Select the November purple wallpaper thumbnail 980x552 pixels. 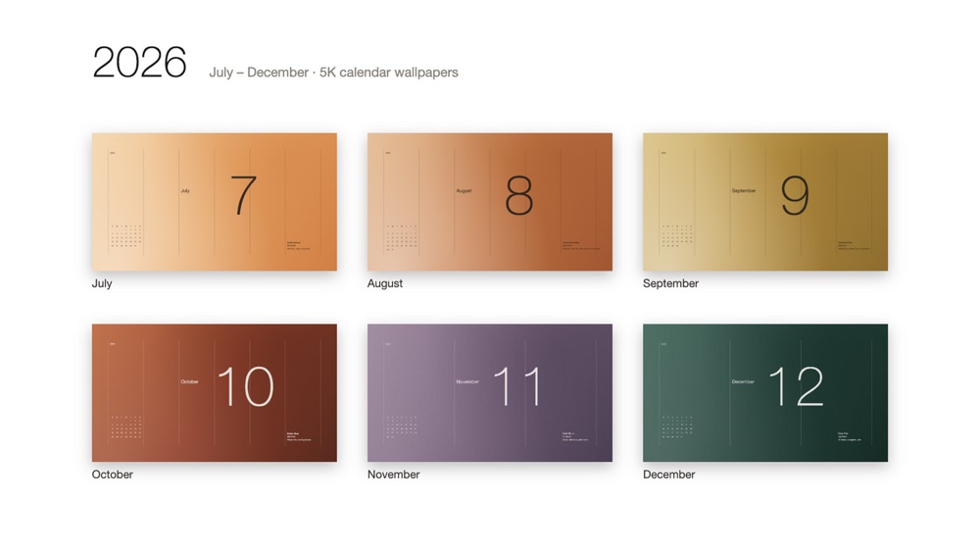click(490, 392)
